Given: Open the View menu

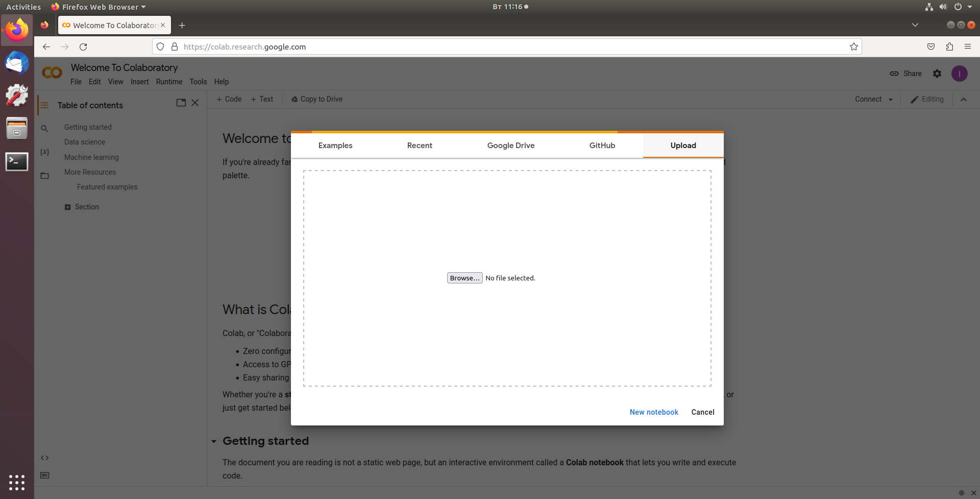Looking at the screenshot, I should [x=116, y=82].
